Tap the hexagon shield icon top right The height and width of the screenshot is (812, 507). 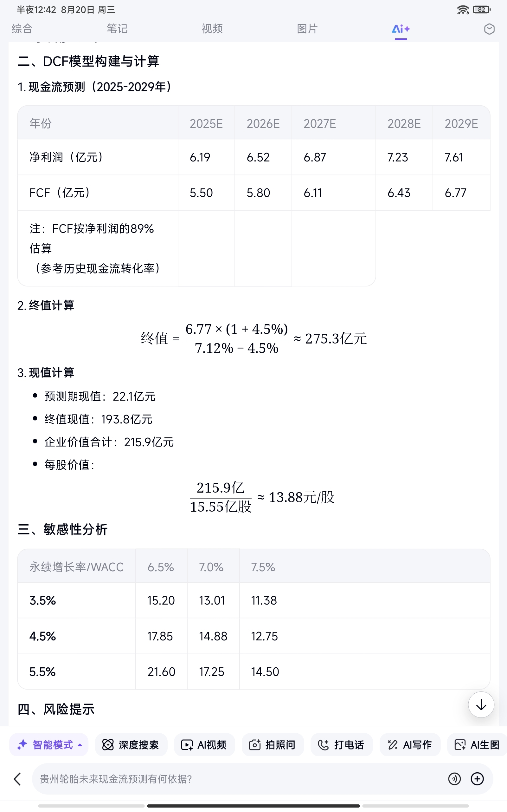[489, 29]
